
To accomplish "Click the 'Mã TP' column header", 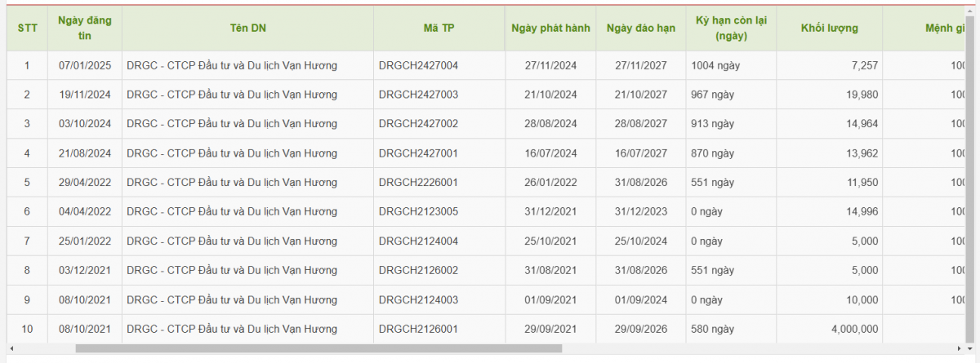I will tap(439, 29).
